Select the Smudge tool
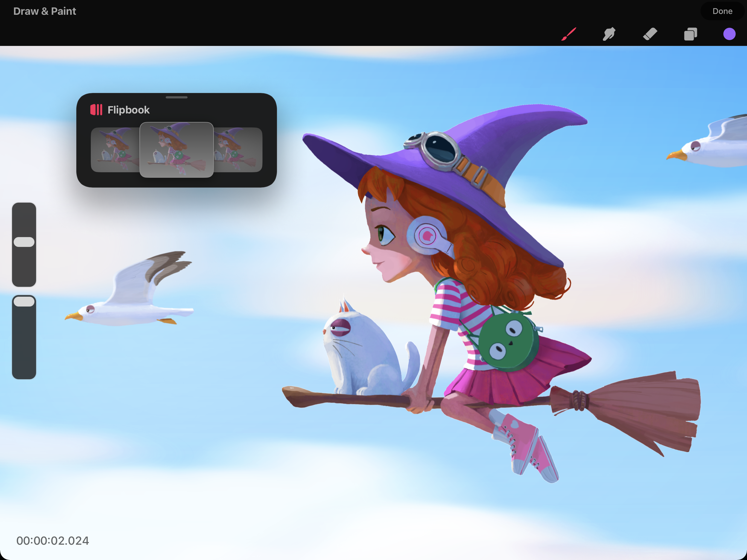This screenshot has width=747, height=560. point(609,34)
